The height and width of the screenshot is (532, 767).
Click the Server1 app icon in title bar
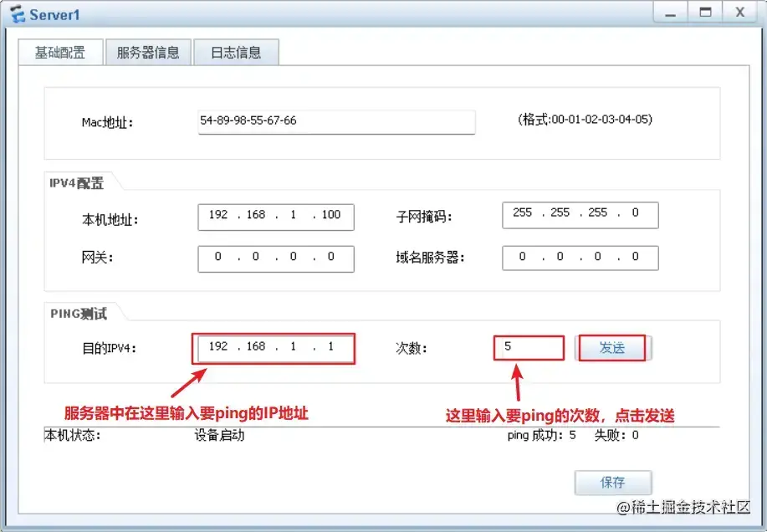point(17,14)
